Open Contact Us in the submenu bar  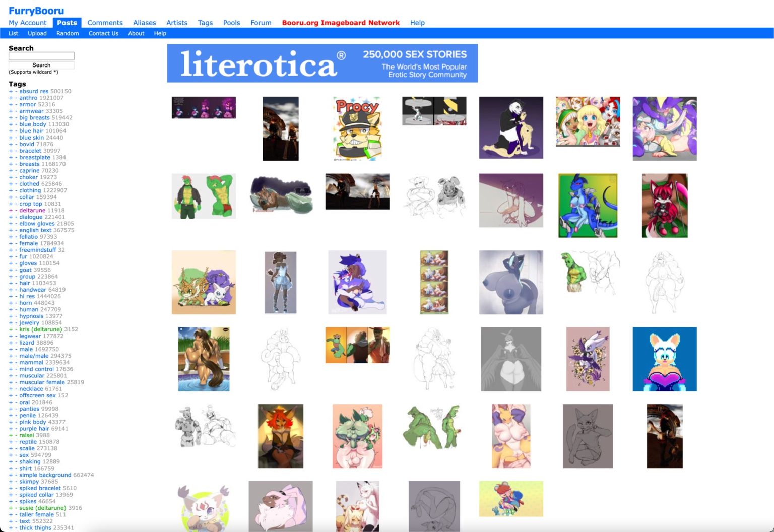(103, 33)
